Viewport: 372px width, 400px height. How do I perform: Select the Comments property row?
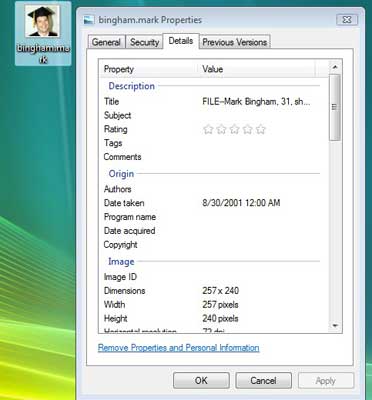tap(212, 157)
